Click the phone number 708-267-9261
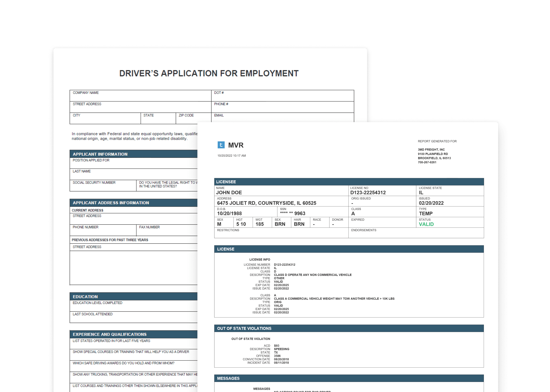Viewport: 550px width, 392px height. point(427,162)
